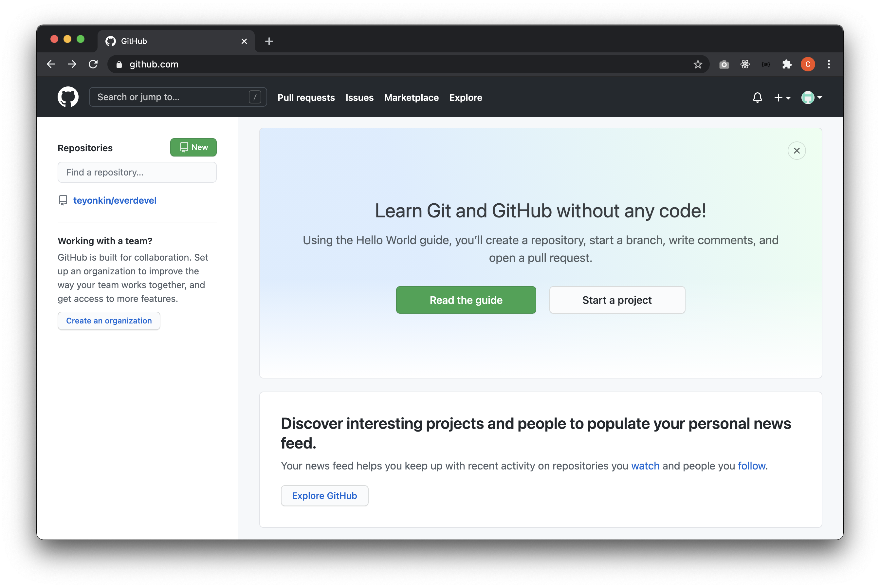Viewport: 880px width, 588px height.
Task: Open Pull requests
Action: (x=306, y=98)
